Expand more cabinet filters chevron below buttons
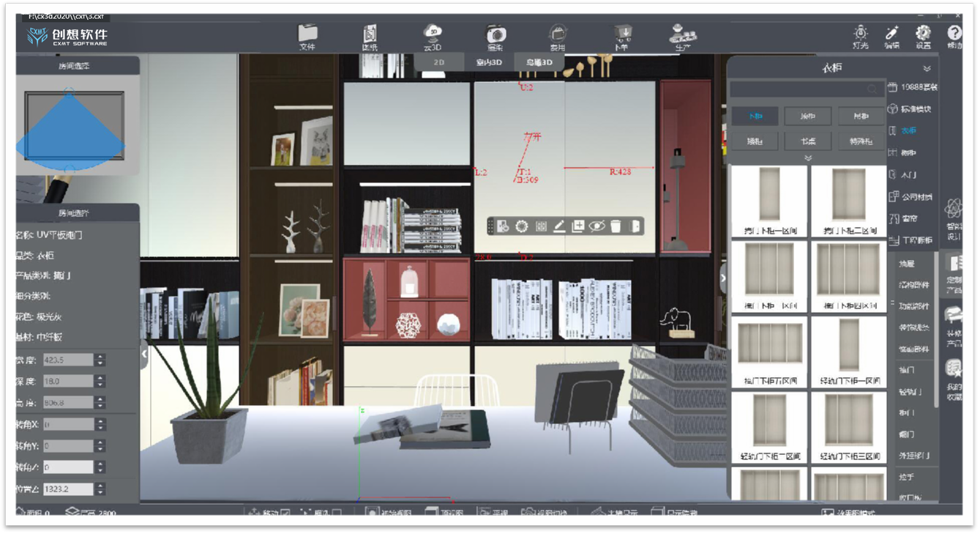980x534 pixels. [x=808, y=157]
